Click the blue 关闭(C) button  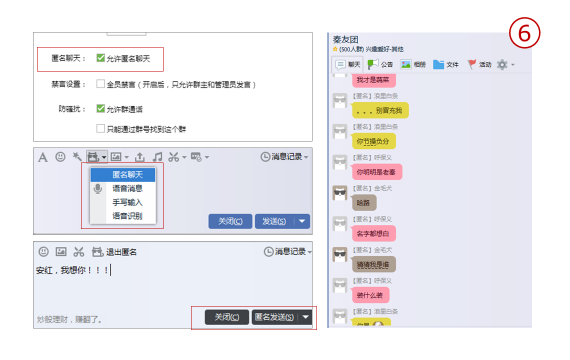coord(230,221)
